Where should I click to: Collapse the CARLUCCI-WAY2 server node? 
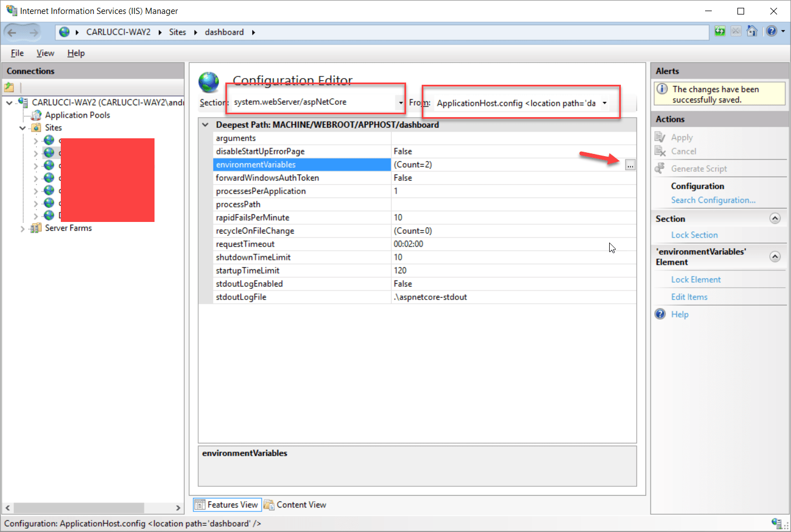coord(9,103)
